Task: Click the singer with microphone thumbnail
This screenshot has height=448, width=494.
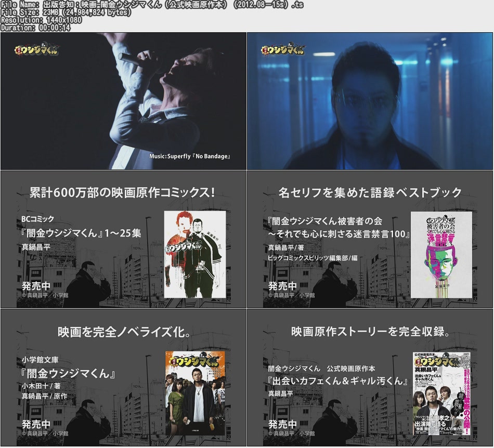Action: pyautogui.click(x=124, y=101)
